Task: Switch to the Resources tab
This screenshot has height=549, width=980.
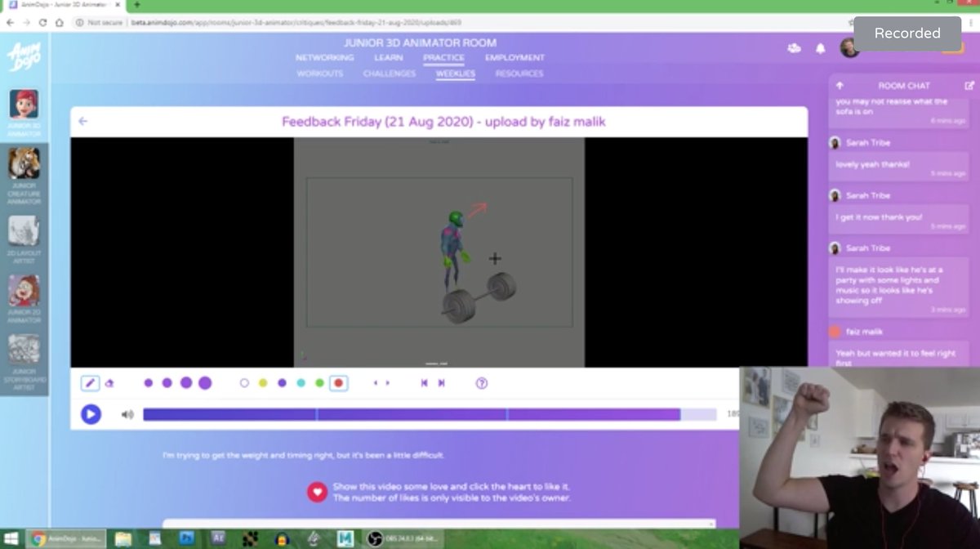Action: click(x=519, y=74)
